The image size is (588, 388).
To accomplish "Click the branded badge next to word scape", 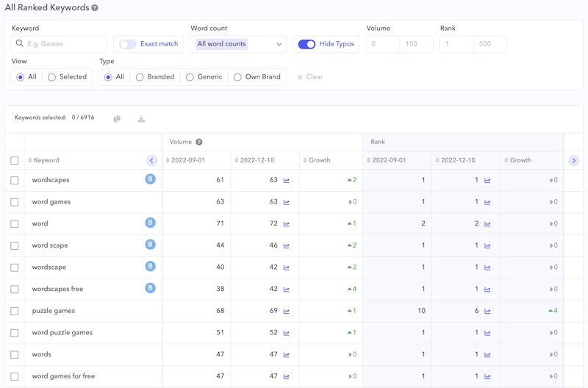I will click(x=150, y=245).
